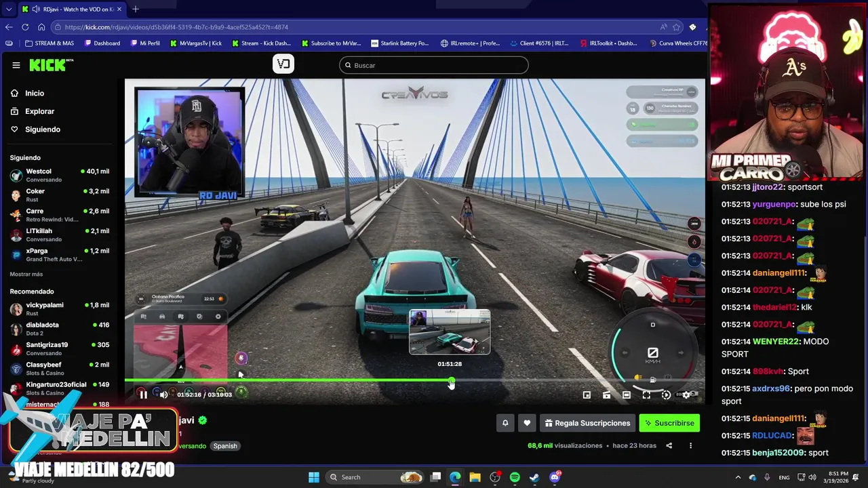
Task: Open STREAM & MAS bookmarks folder
Action: [50, 43]
